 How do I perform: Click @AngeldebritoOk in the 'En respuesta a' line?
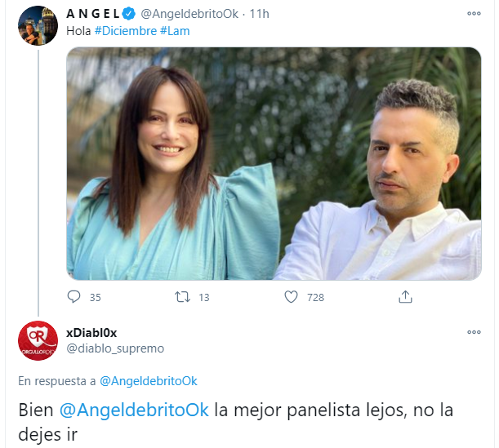(149, 381)
